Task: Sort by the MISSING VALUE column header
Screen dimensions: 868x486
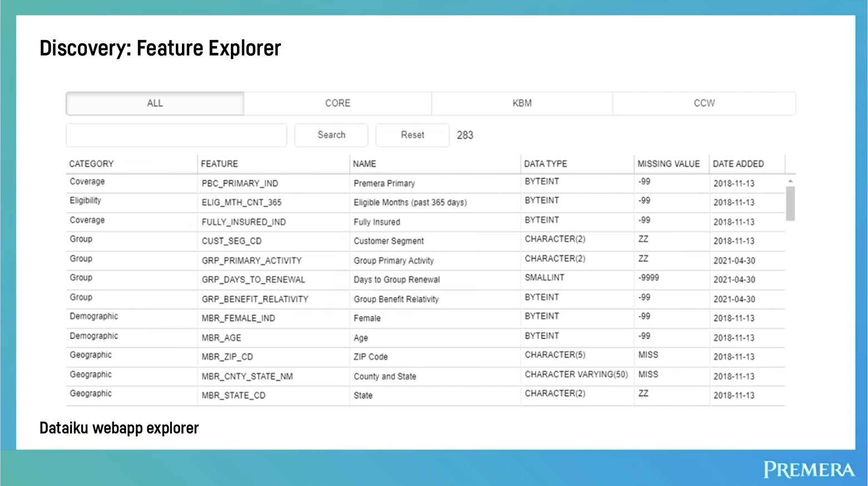Action: [669, 163]
